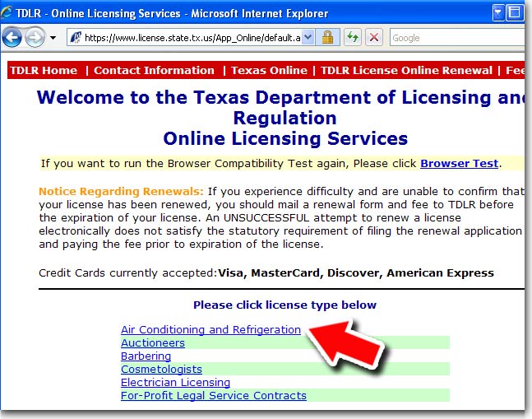The height and width of the screenshot is (419, 532).
Task: Refresh the page with green arrows icon
Action: tap(353, 37)
